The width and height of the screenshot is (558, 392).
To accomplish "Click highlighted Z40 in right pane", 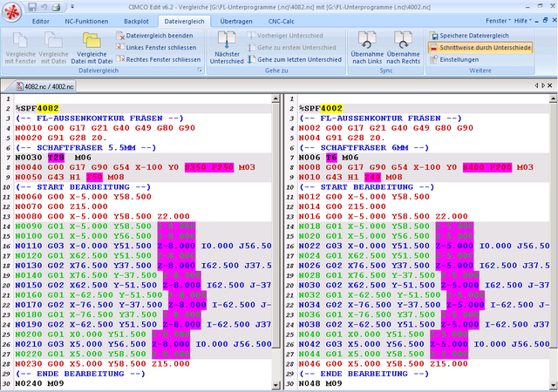I will (372, 177).
